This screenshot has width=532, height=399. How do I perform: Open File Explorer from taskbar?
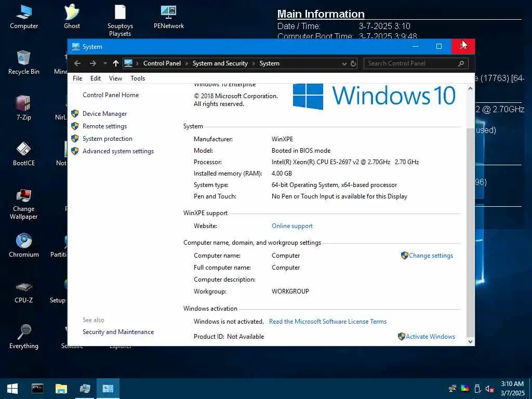click(61, 389)
